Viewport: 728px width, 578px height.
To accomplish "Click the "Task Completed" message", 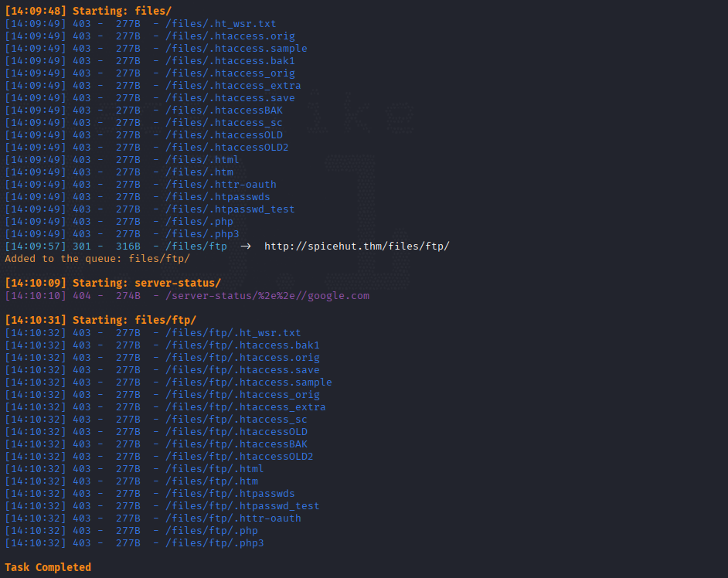I will click(48, 568).
